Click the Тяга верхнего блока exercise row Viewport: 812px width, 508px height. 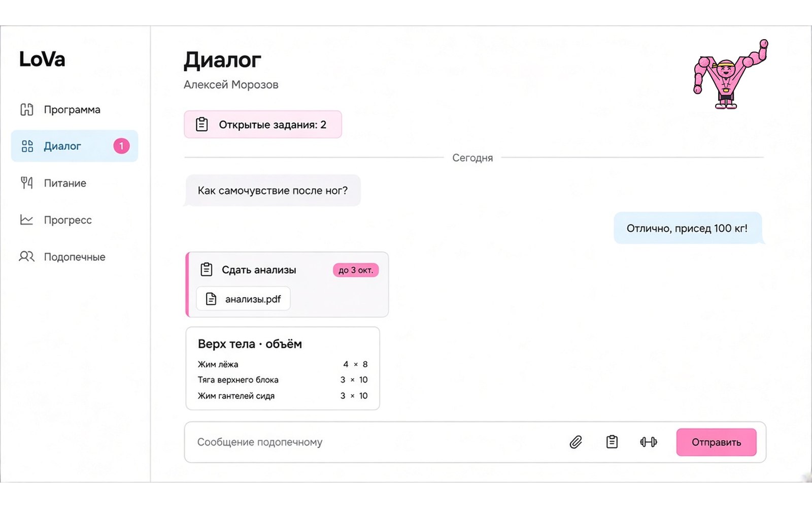[x=283, y=380]
